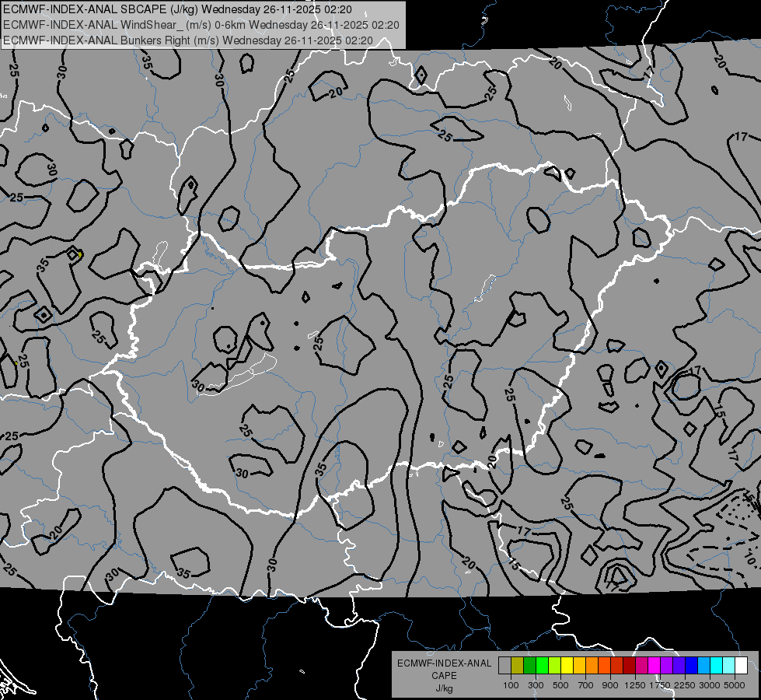The width and height of the screenshot is (761, 700).
Task: Pick the pale cyan swatch before 5000
Action: (x=729, y=665)
